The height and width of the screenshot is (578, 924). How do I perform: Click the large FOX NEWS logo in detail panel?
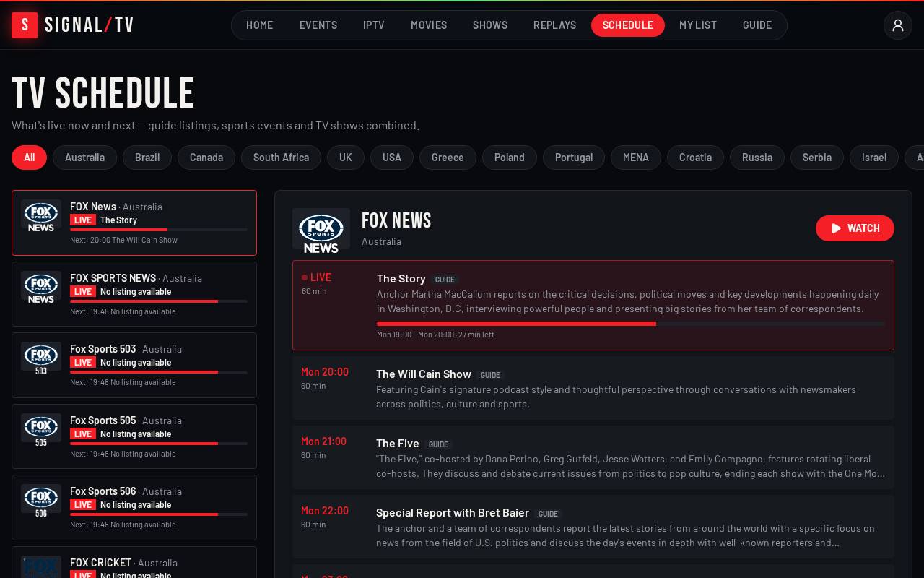click(x=321, y=231)
